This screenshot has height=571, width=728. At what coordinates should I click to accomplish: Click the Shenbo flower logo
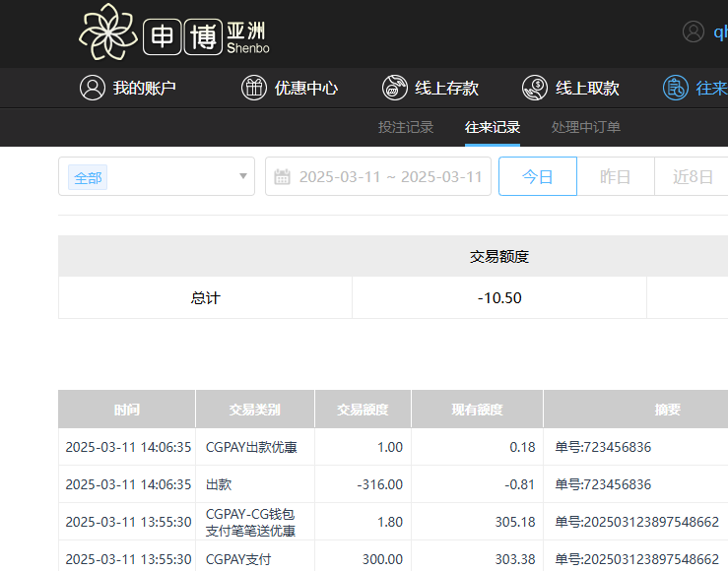pyautogui.click(x=105, y=32)
